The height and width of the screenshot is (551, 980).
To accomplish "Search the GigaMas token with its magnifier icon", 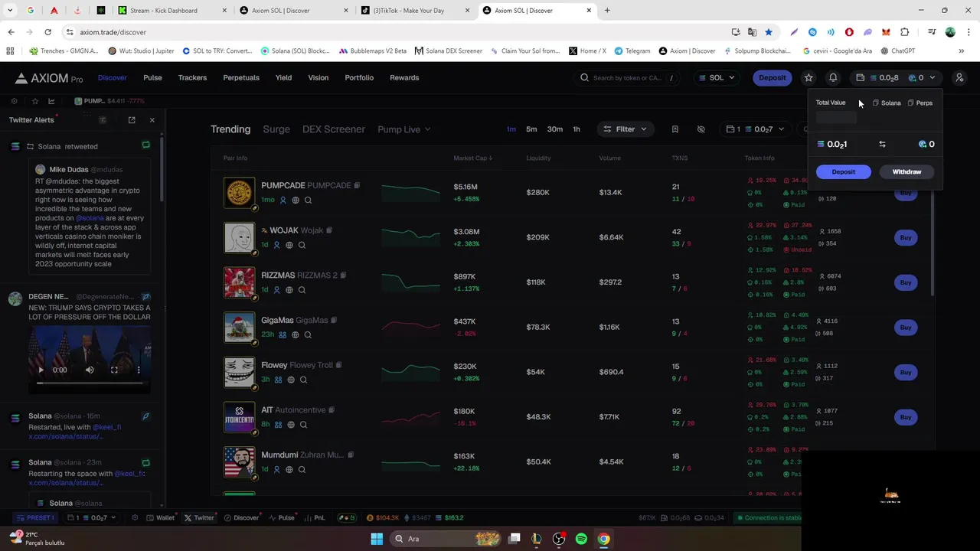I will coord(308,334).
